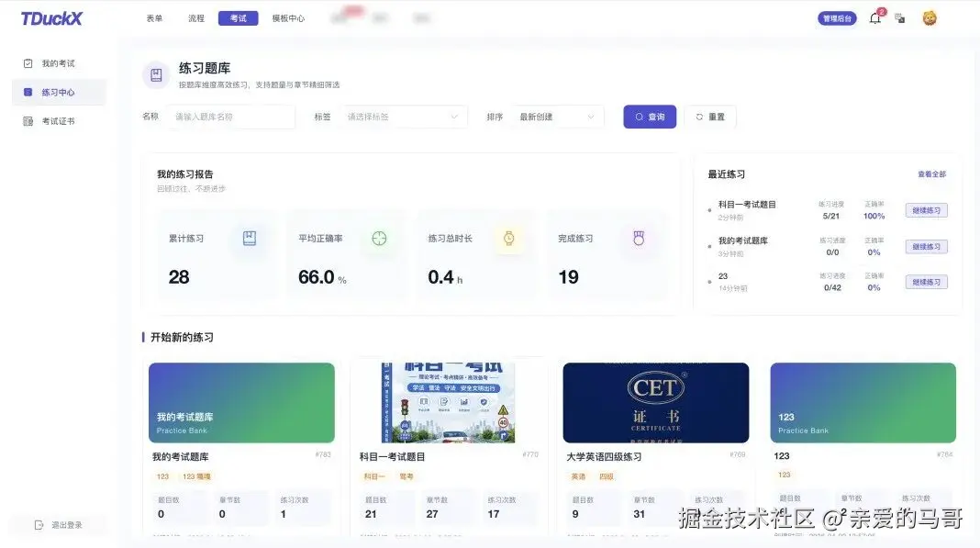980x548 pixels.
Task: Expand the 标签 select dropdown
Action: tap(403, 117)
